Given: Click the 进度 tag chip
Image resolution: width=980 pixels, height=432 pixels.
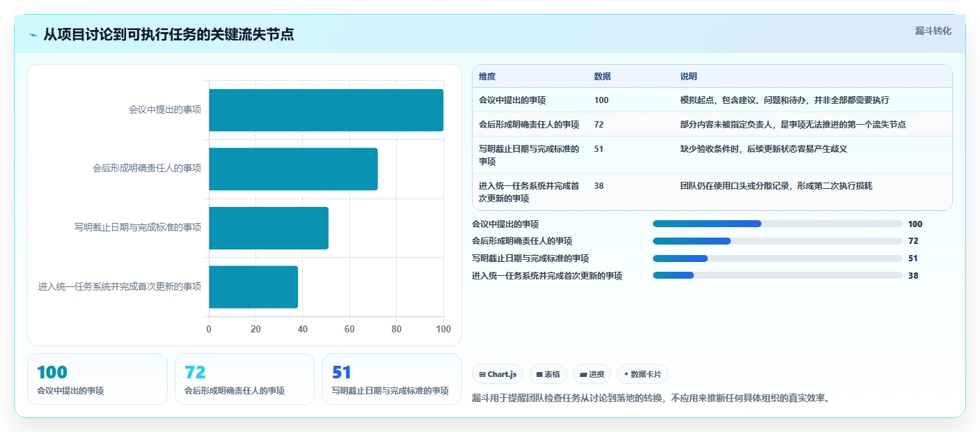Looking at the screenshot, I should (x=592, y=374).
